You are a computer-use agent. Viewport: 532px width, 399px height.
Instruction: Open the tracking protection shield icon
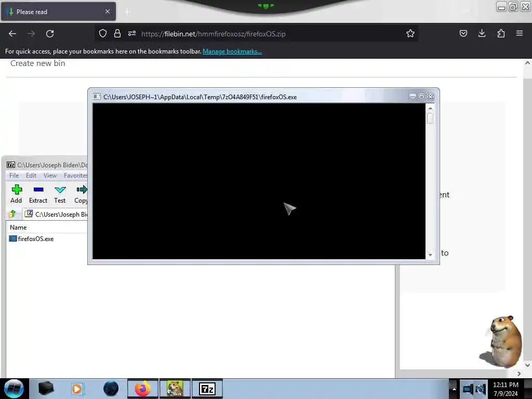coord(103,33)
